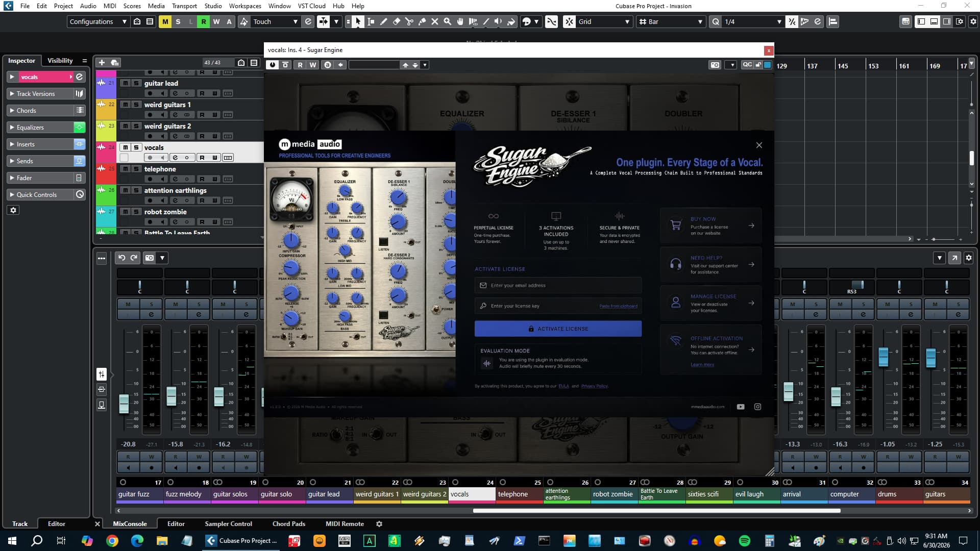
Task: Select the Split scissors tool
Action: [409, 21]
